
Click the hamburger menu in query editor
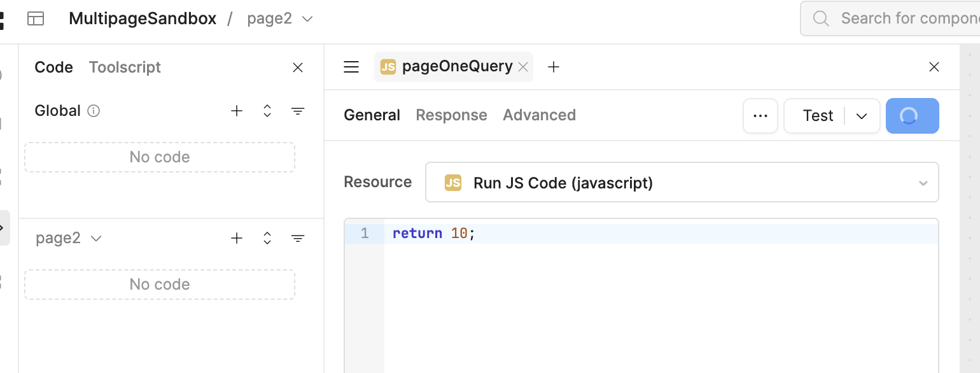(x=351, y=67)
